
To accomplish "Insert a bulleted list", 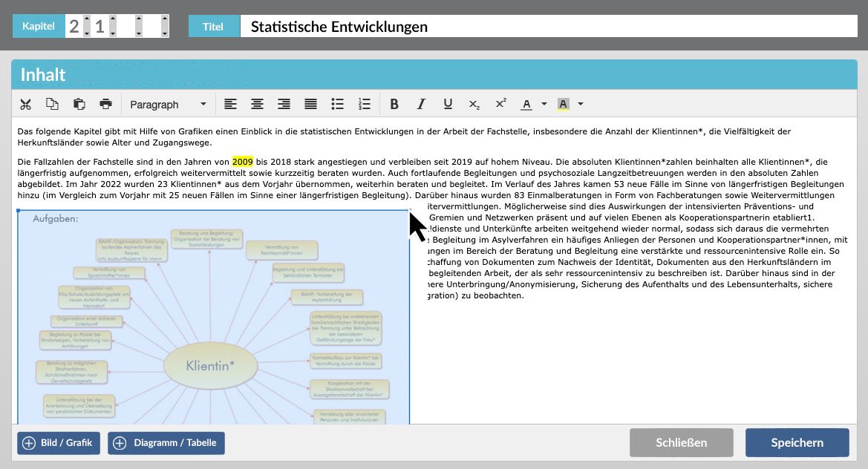I will pos(337,104).
